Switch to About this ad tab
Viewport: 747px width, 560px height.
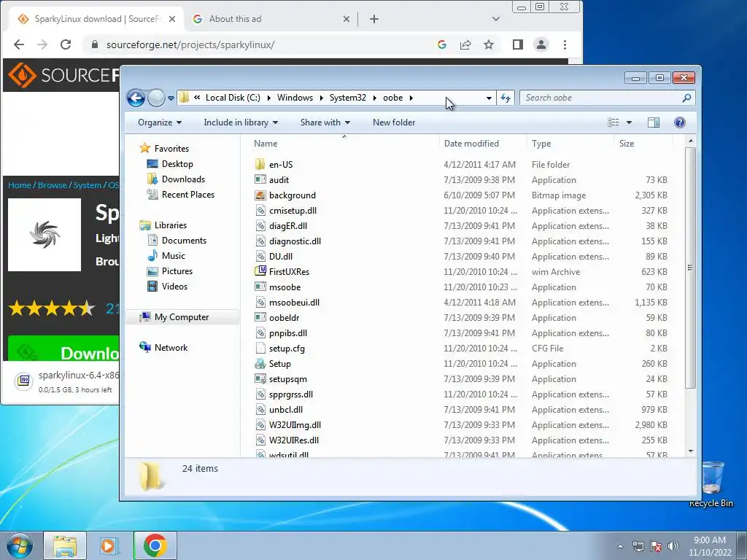pyautogui.click(x=271, y=19)
